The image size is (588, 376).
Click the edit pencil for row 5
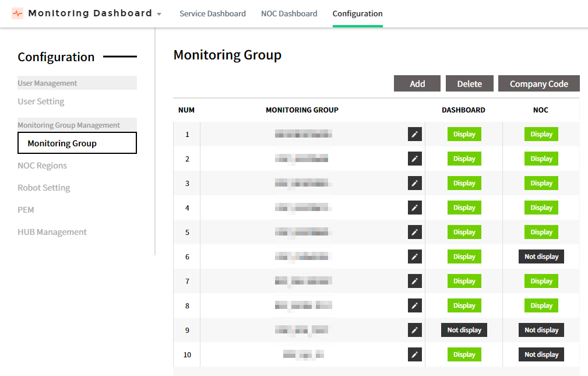pos(414,233)
